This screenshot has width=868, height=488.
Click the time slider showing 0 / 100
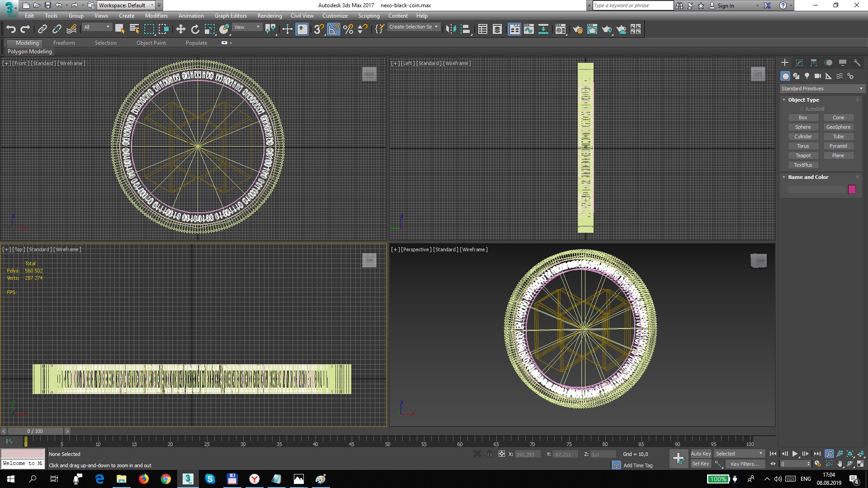(35, 431)
